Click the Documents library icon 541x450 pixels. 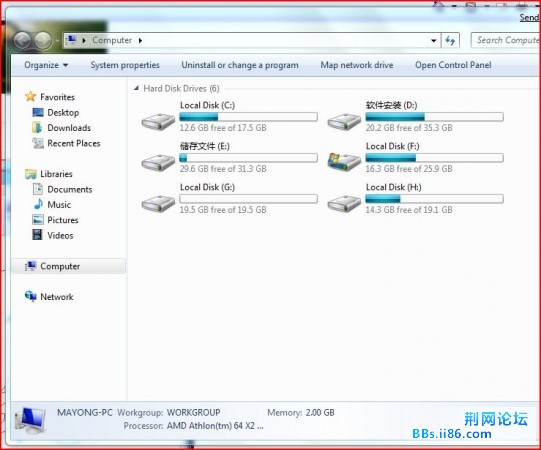pos(38,189)
